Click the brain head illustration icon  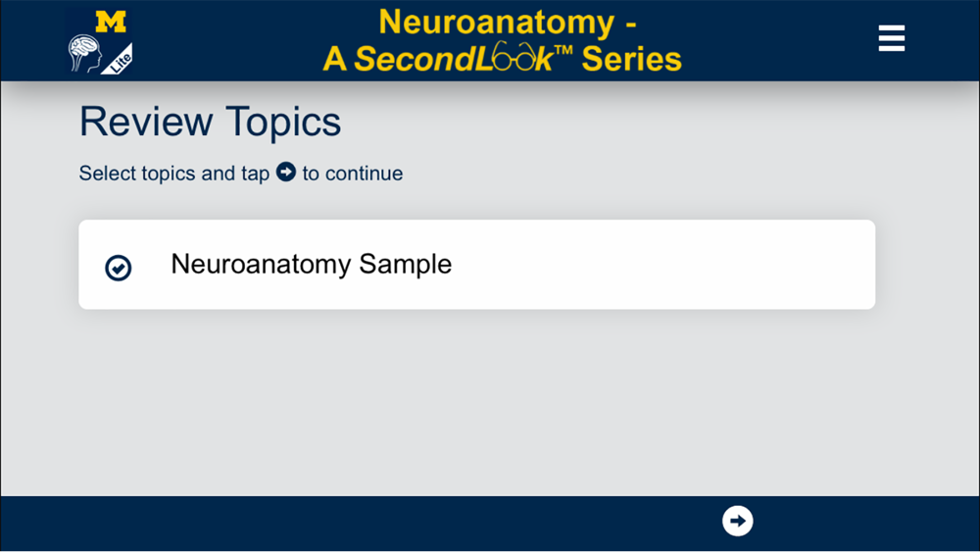point(84,54)
